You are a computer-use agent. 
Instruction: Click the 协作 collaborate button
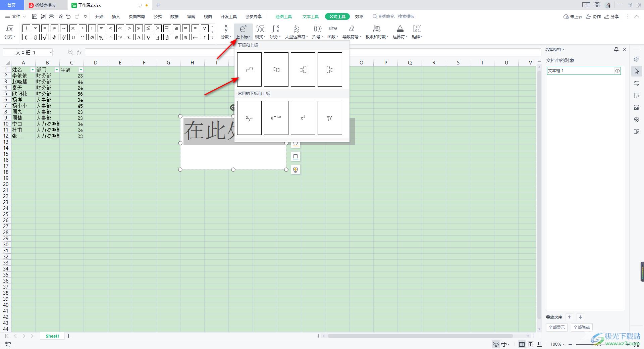point(593,16)
